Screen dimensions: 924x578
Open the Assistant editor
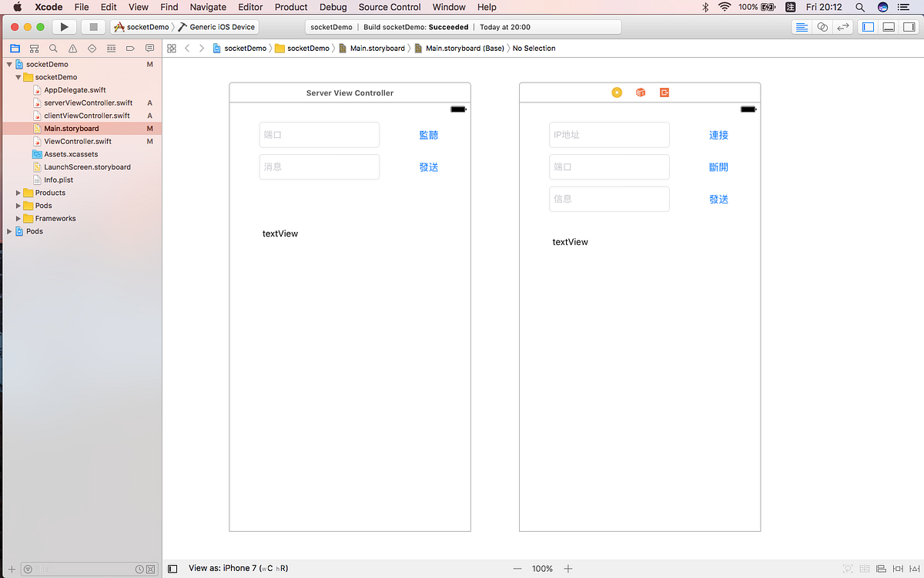822,26
